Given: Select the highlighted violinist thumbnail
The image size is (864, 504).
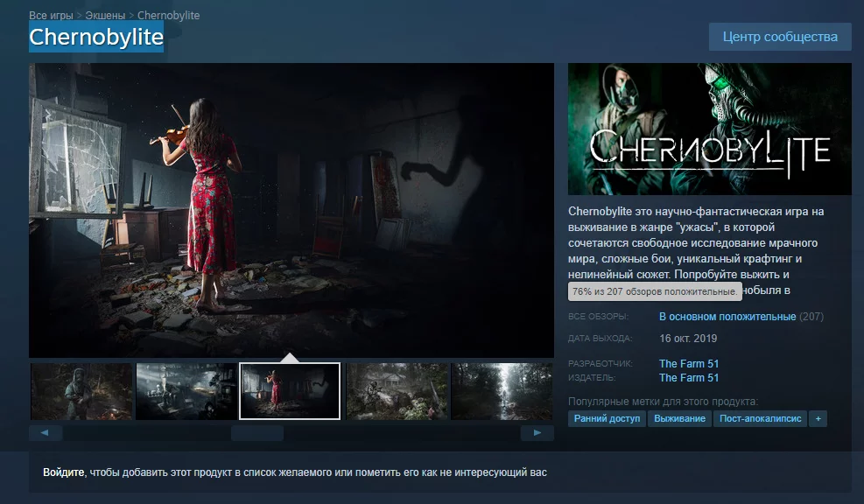Looking at the screenshot, I should pos(290,391).
